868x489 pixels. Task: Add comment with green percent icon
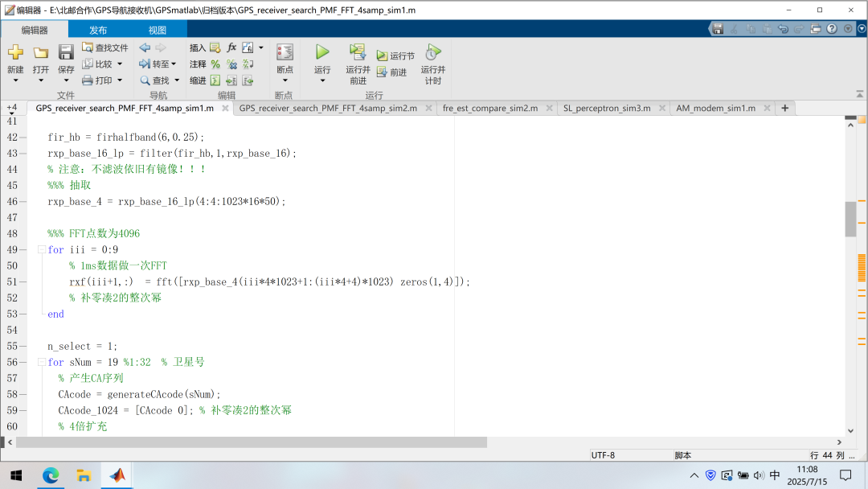(x=215, y=64)
